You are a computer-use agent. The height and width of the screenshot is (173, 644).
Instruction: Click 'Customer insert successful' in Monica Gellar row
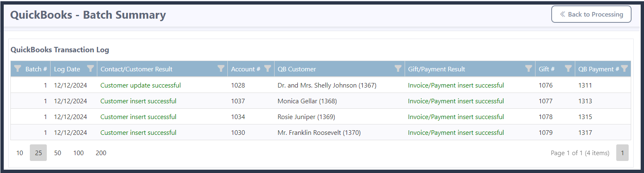[x=138, y=101]
